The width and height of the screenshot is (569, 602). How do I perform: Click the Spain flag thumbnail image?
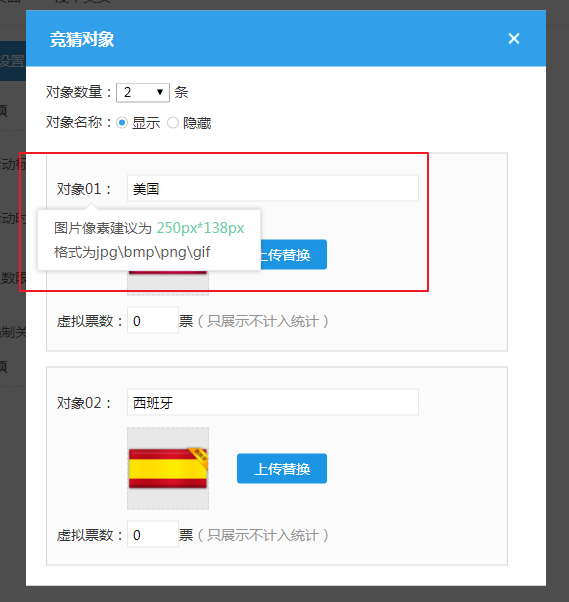[x=168, y=468]
